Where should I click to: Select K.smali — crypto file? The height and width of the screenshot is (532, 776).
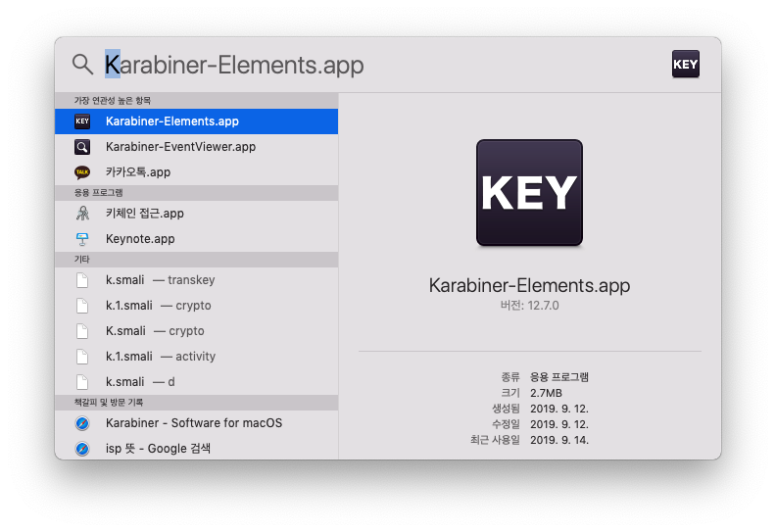(197, 331)
